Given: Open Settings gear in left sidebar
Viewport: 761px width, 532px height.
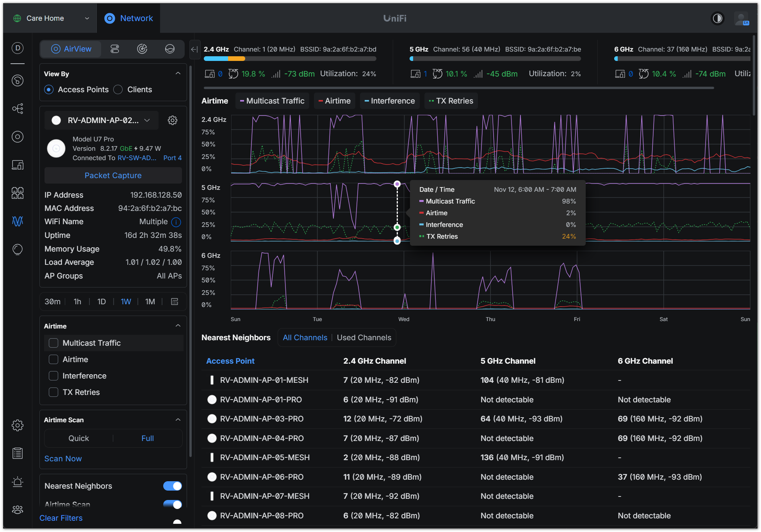Looking at the screenshot, I should click(18, 425).
